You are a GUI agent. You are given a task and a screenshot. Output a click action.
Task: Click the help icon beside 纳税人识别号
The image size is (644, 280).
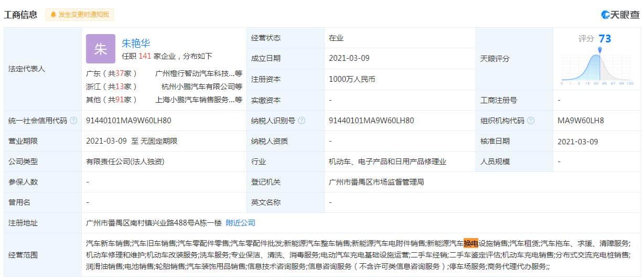tap(302, 121)
